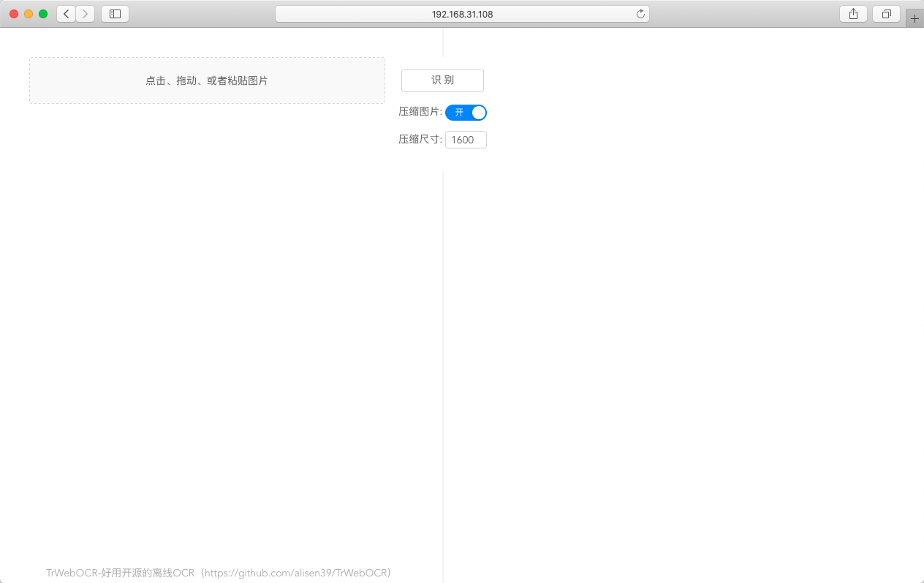Edit the 压缩尺寸 value field

coord(466,140)
